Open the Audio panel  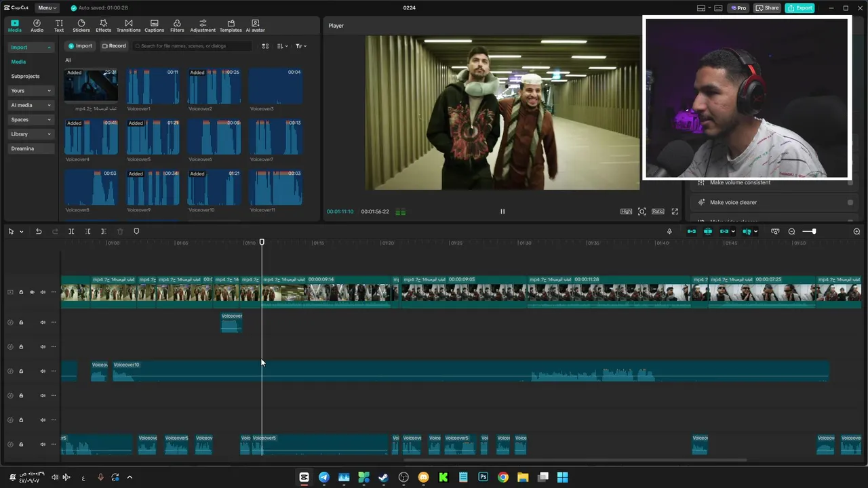point(37,26)
